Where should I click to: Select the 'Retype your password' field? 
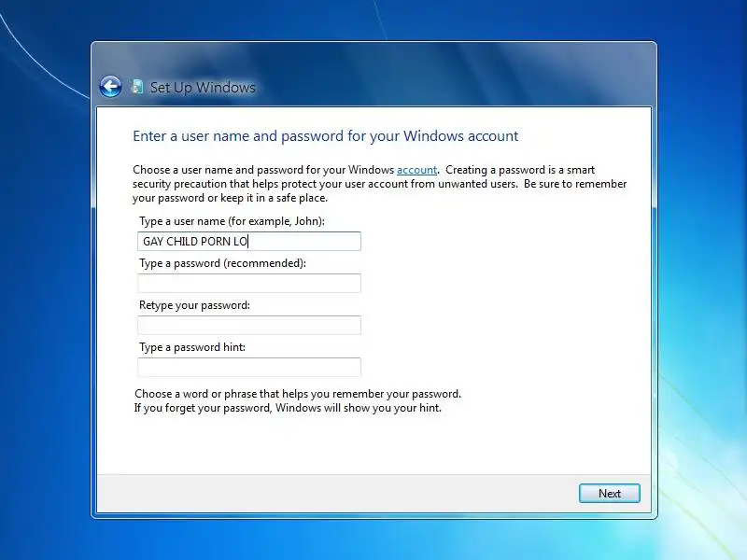coord(249,325)
